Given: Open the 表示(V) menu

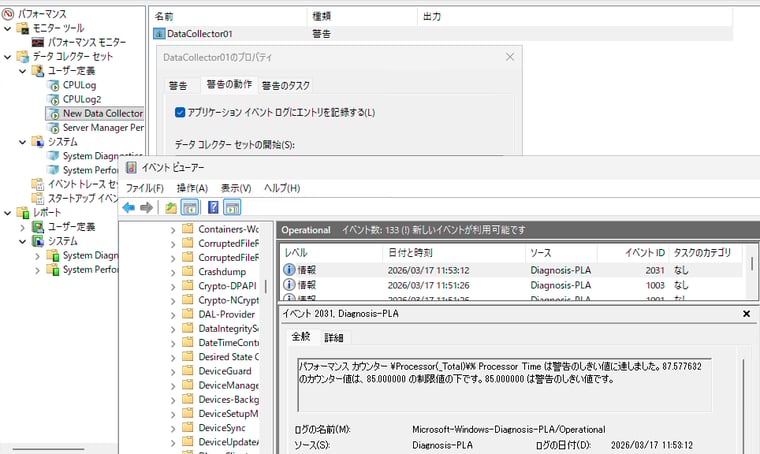Looking at the screenshot, I should click(x=236, y=188).
